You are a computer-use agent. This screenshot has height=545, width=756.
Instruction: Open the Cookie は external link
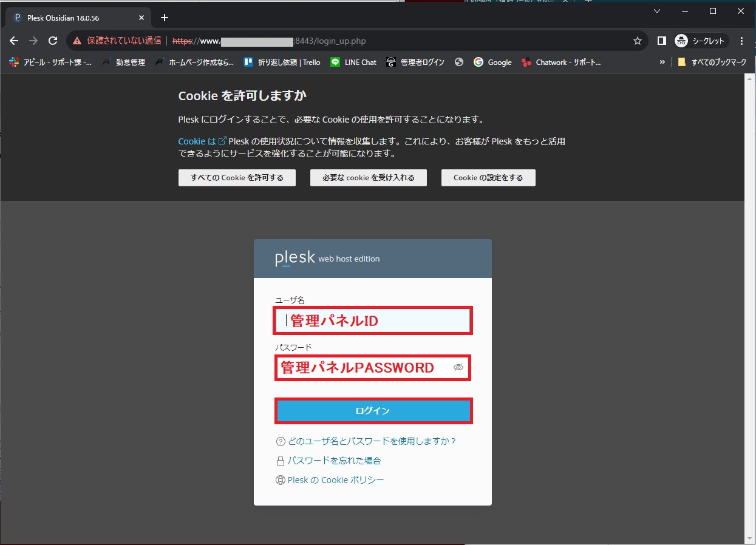pyautogui.click(x=202, y=141)
